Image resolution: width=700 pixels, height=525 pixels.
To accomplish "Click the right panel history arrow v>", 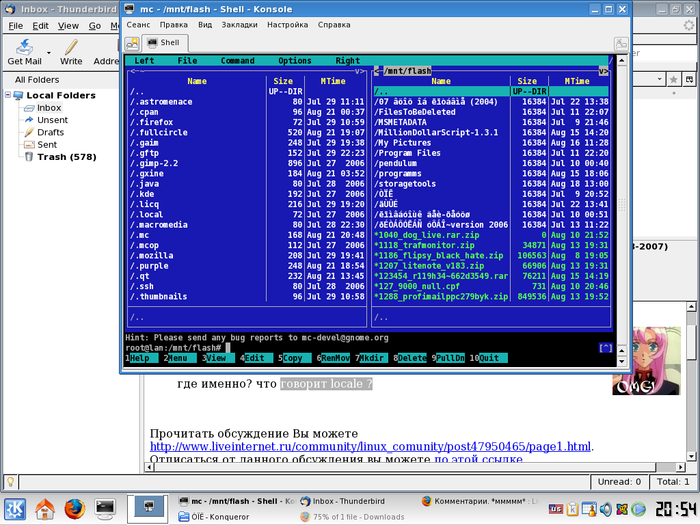I will pyautogui.click(x=604, y=71).
